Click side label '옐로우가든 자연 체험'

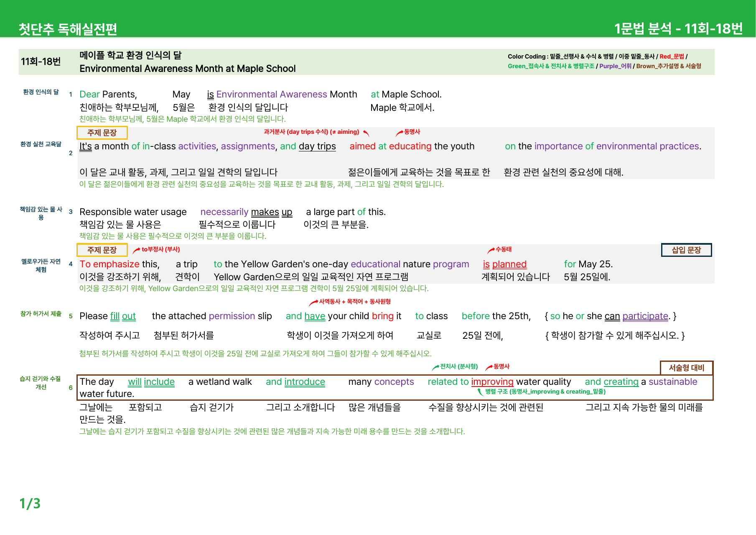pos(41,266)
